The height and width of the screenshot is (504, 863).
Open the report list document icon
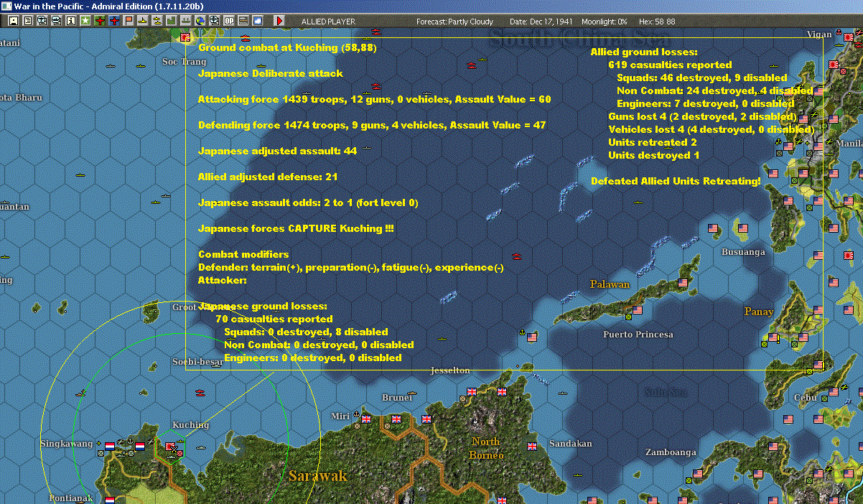[x=27, y=21]
